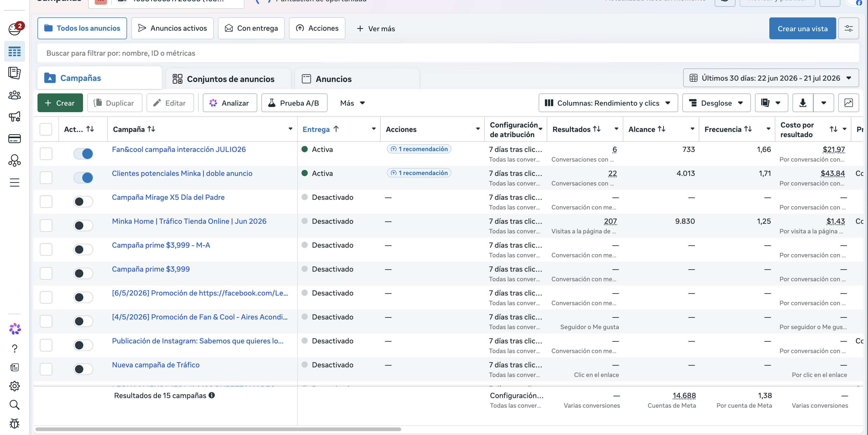Enable the Campaña prime $3,999 - M-A toggle
This screenshot has height=435, width=868.
83,249
